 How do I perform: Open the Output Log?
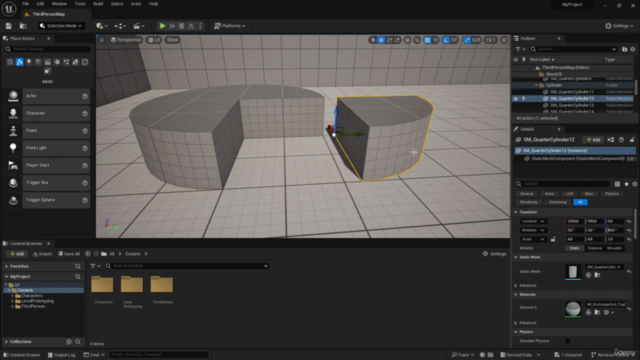click(62, 355)
